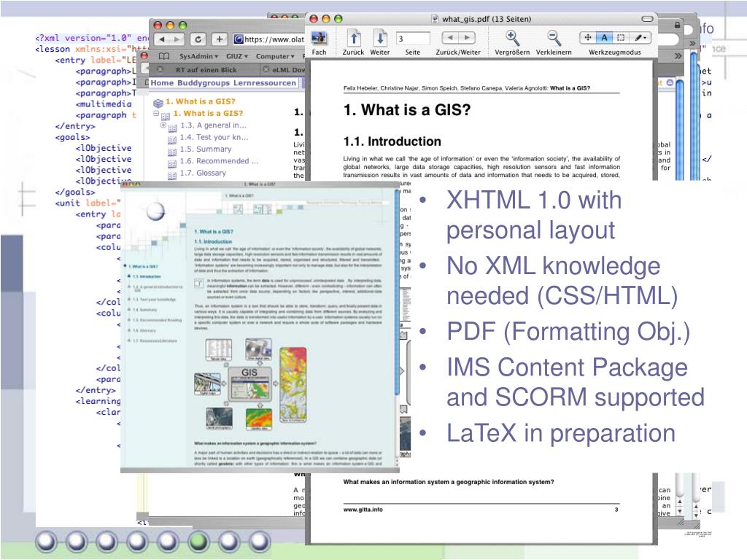Close the what_gis.pdf window
Screen dimensions: 747x560
click(x=314, y=19)
